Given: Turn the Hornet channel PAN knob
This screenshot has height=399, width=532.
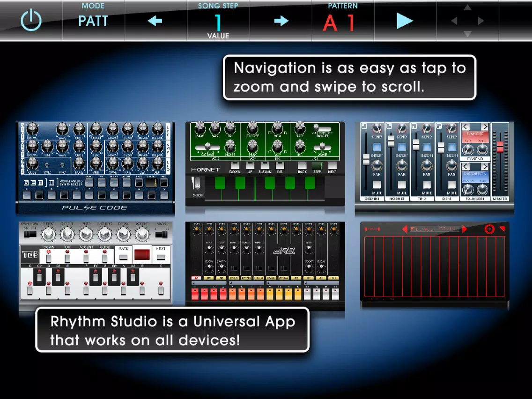Looking at the screenshot, I should click(402, 166).
